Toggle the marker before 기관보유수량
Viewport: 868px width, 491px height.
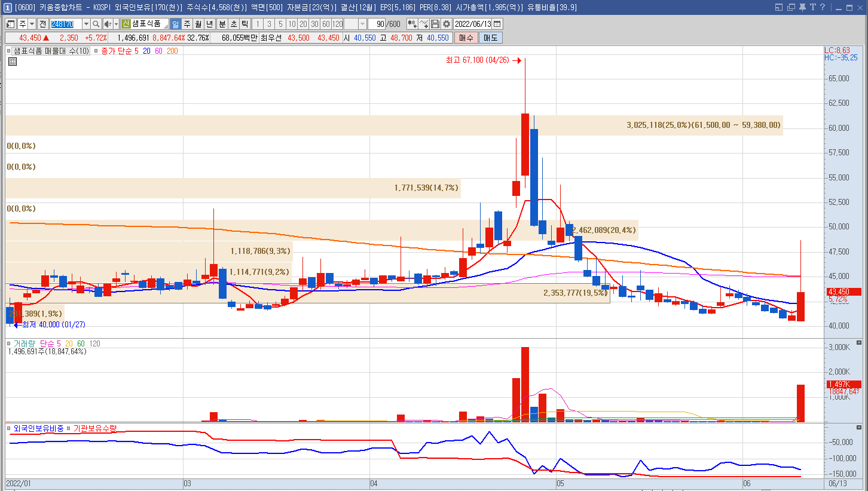pyautogui.click(x=69, y=428)
